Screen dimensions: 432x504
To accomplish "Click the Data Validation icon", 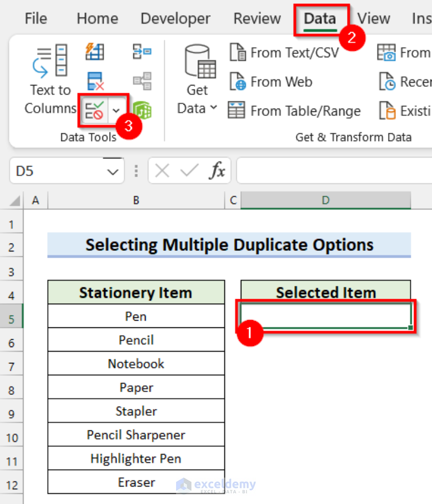I will coord(94,109).
